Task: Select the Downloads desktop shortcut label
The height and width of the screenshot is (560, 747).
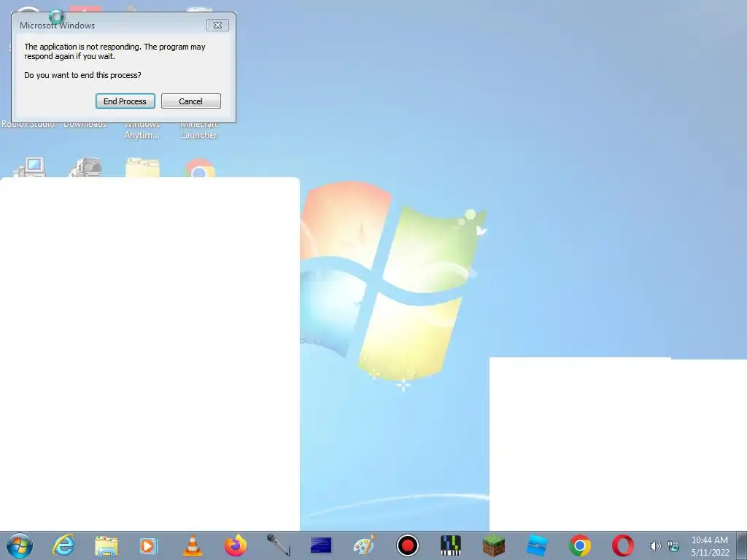Action: coord(85,125)
